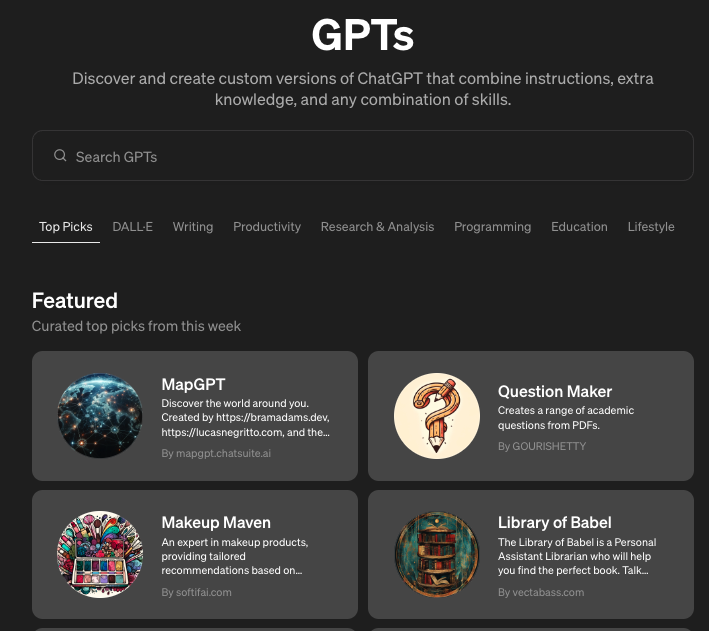The image size is (709, 631).
Task: Click the search magnifier icon
Action: (x=60, y=156)
